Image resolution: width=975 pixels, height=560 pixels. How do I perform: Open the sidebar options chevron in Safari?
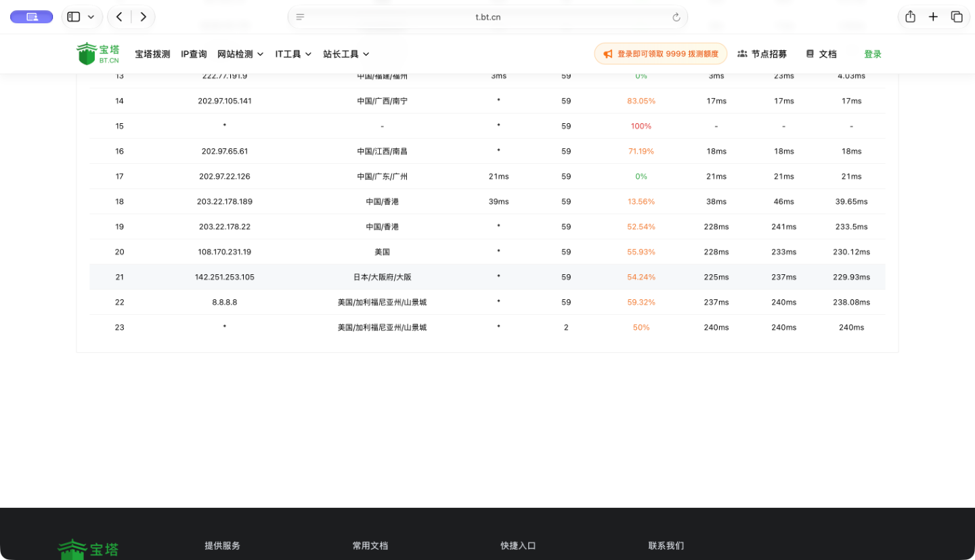(x=91, y=17)
